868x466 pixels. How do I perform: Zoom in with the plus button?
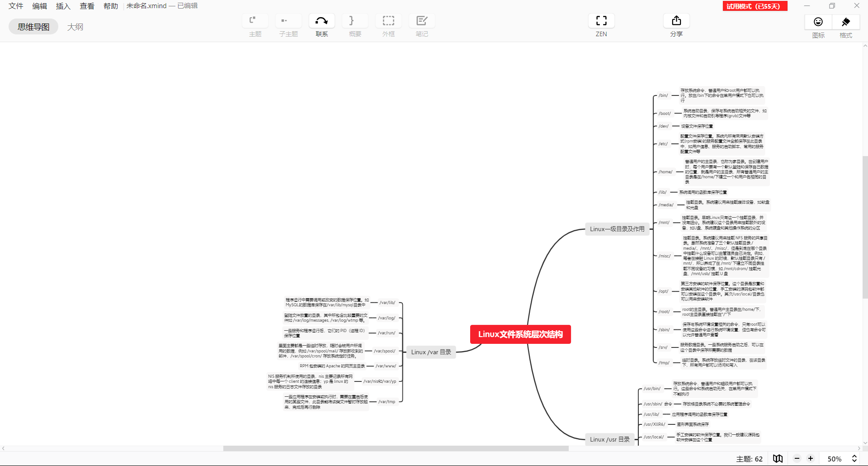pos(811,458)
